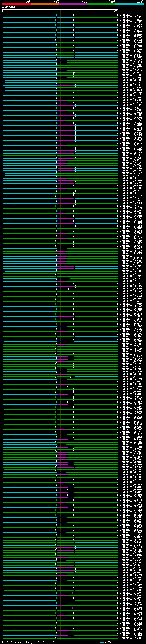Select the UniRef100_Q014G4 label
146x644 pixels.
(x=131, y=42)
